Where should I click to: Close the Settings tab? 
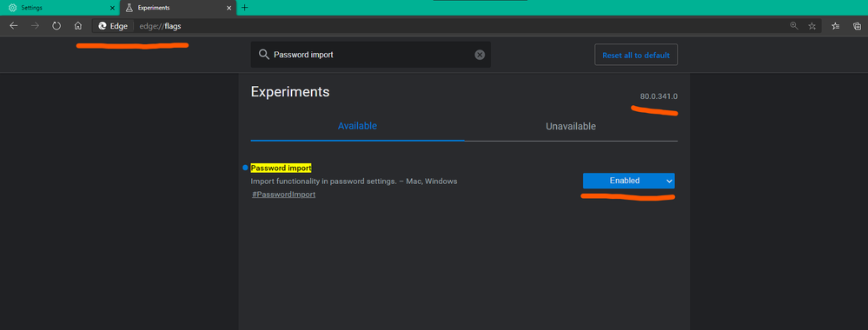112,8
